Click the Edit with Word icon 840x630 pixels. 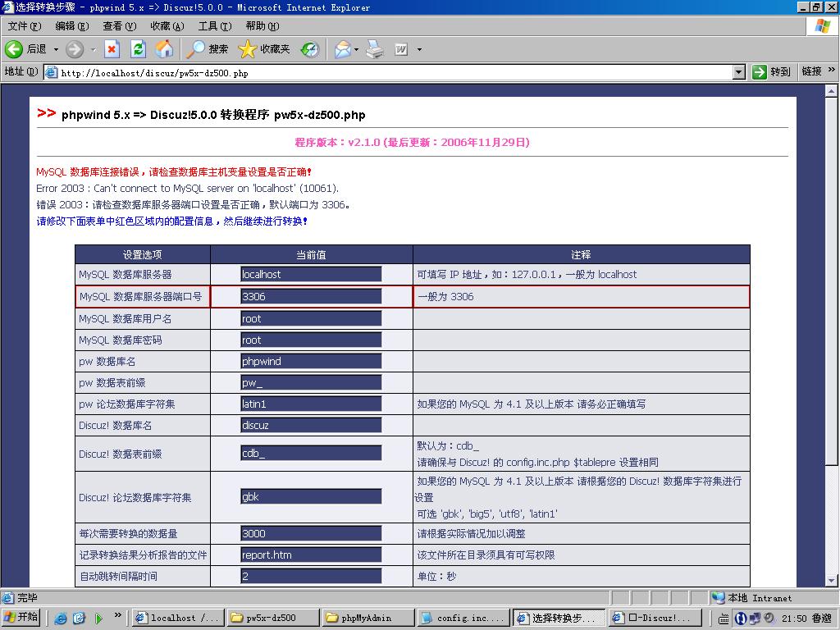coord(401,49)
